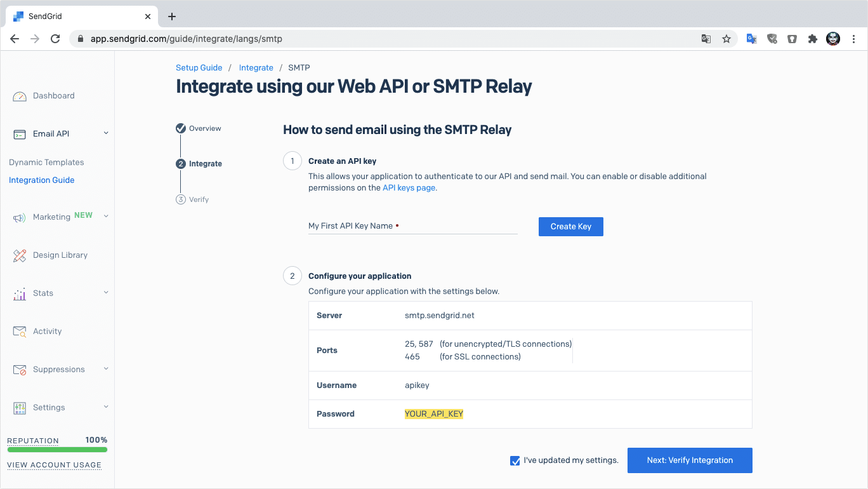Screen dimensions: 868x489
Task: Open a new tab with the plus button
Action: (x=172, y=17)
